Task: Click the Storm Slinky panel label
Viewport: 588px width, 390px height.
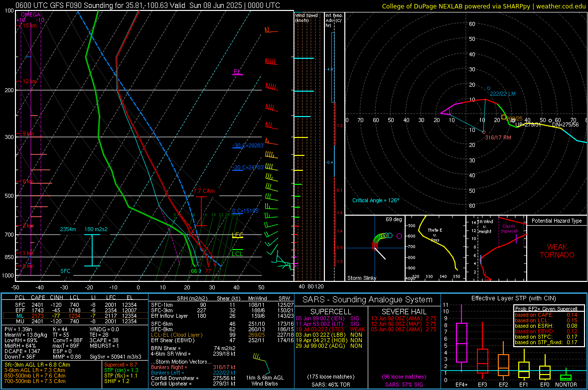Action: (361, 278)
